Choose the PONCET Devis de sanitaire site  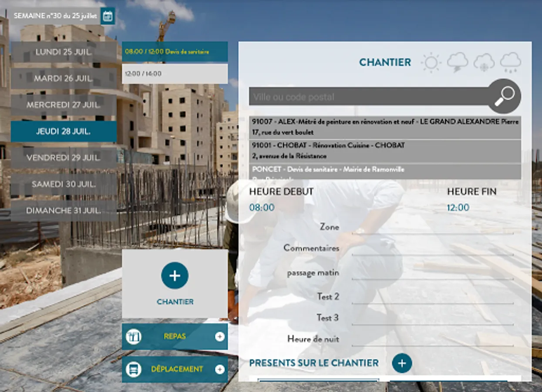[385, 171]
